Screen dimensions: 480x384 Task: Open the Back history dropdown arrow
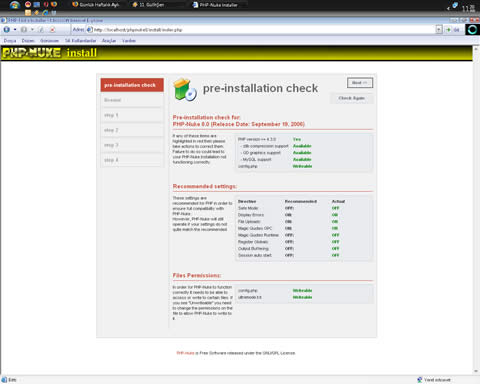tap(15, 30)
